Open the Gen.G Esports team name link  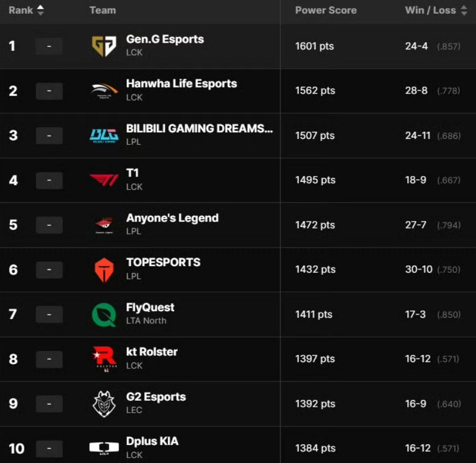pos(164,39)
